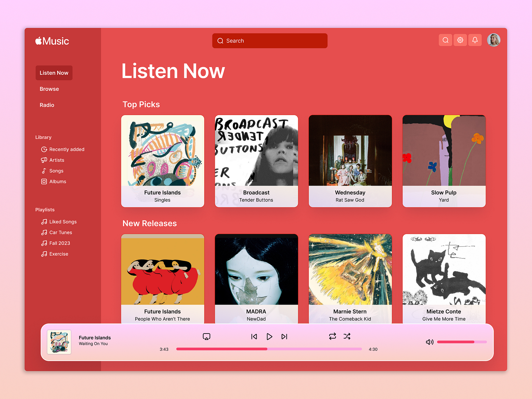
Task: Click Future Islands in now playing bar
Action: pos(95,337)
